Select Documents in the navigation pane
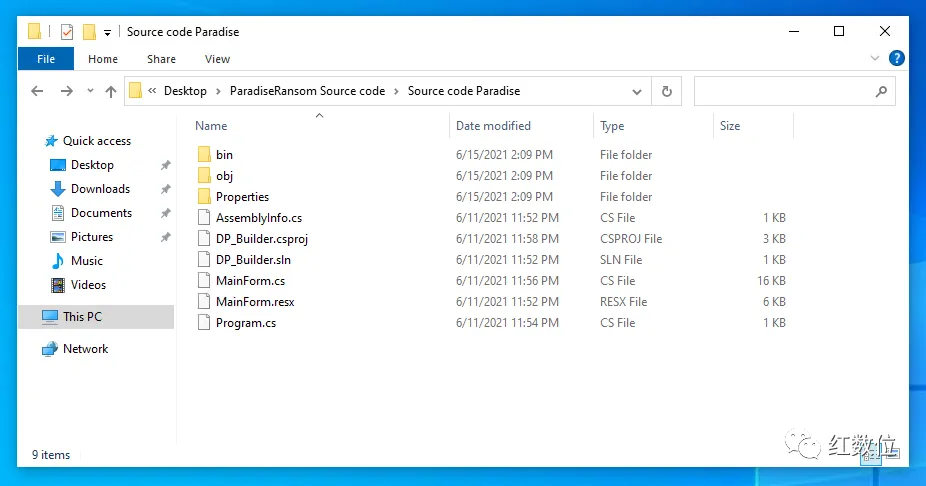Image resolution: width=926 pixels, height=486 pixels. tap(102, 213)
